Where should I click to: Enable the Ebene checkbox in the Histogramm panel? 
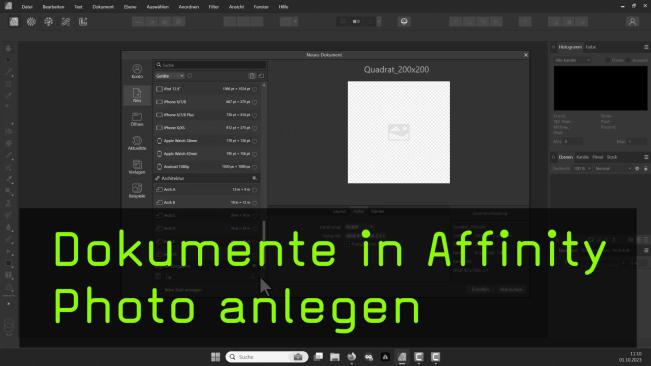[608, 60]
